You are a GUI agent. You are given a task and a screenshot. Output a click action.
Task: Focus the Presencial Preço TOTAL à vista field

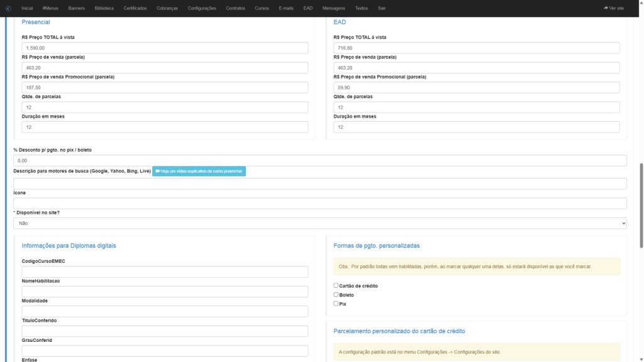[x=165, y=48]
